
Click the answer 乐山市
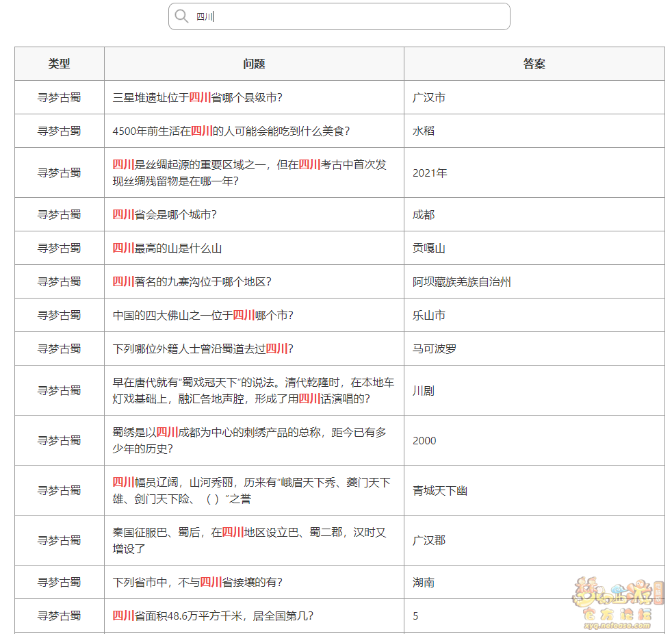429,315
